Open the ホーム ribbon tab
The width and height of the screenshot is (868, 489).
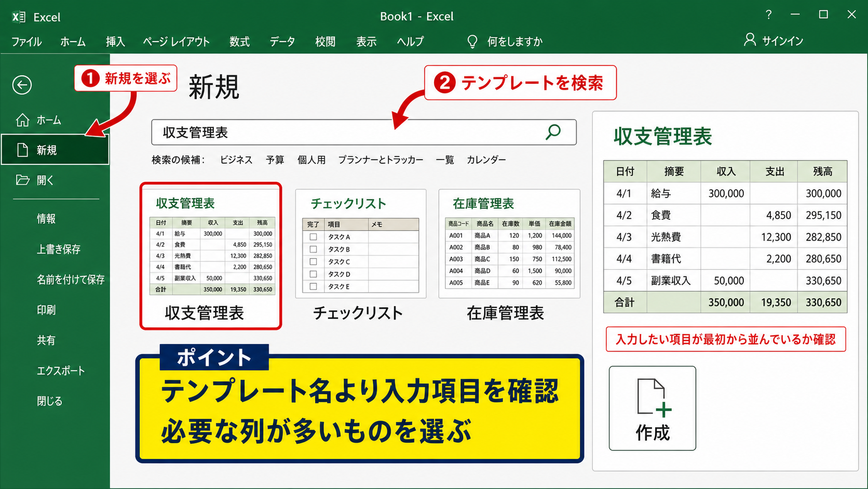tap(73, 42)
